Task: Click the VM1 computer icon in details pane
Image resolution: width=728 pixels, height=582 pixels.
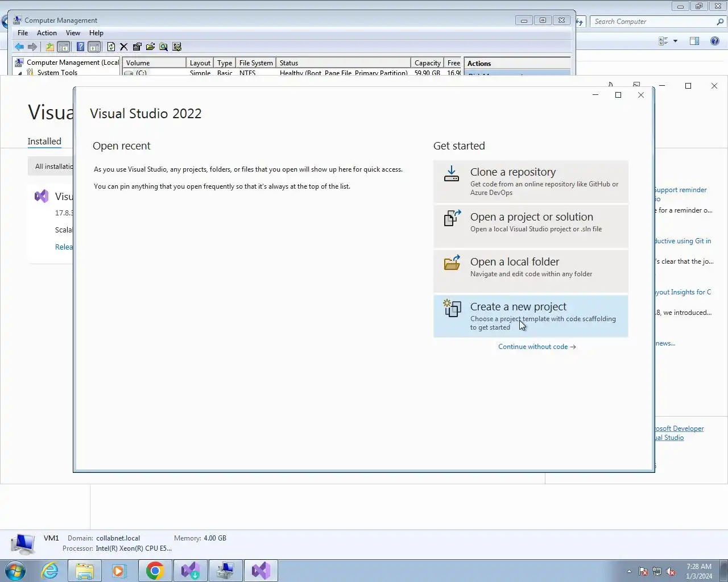Action: (x=23, y=544)
